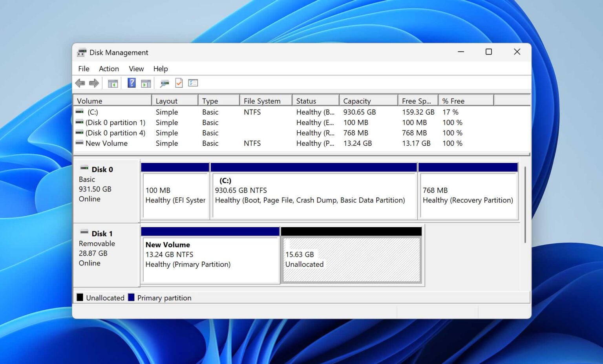Click the Rescan Disks magnifier icon
This screenshot has width=603, height=364.
coord(164,82)
